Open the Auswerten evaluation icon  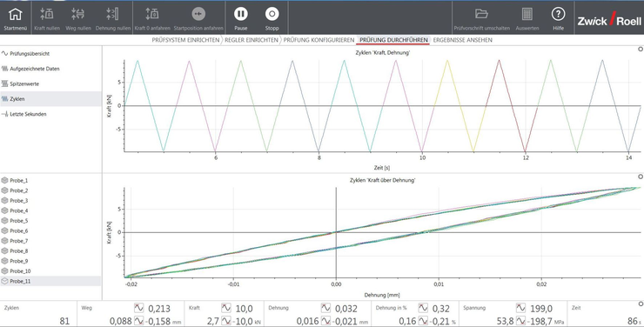527,15
